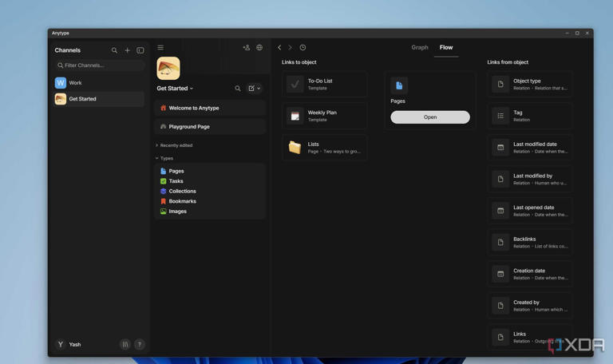
Task: Open the Work channel
Action: coord(99,82)
